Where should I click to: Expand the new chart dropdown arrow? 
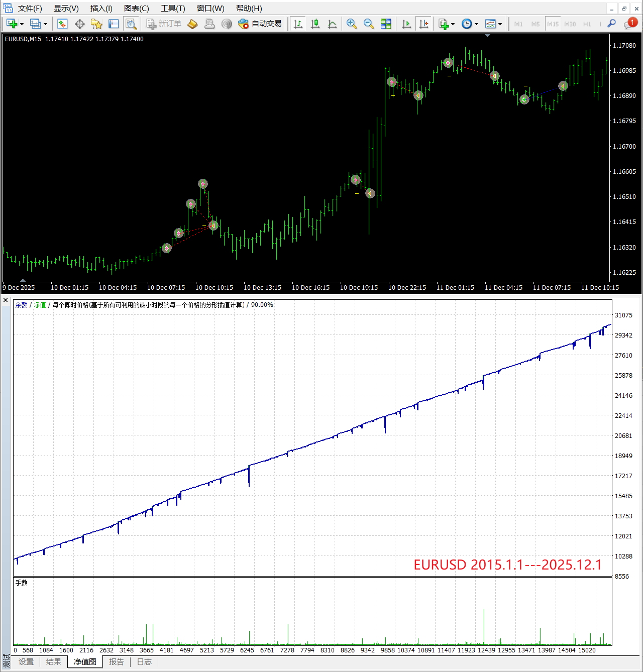pos(22,24)
